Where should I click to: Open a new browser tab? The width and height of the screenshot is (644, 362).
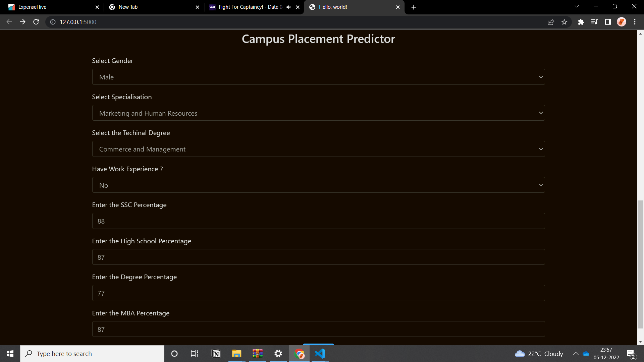click(413, 7)
